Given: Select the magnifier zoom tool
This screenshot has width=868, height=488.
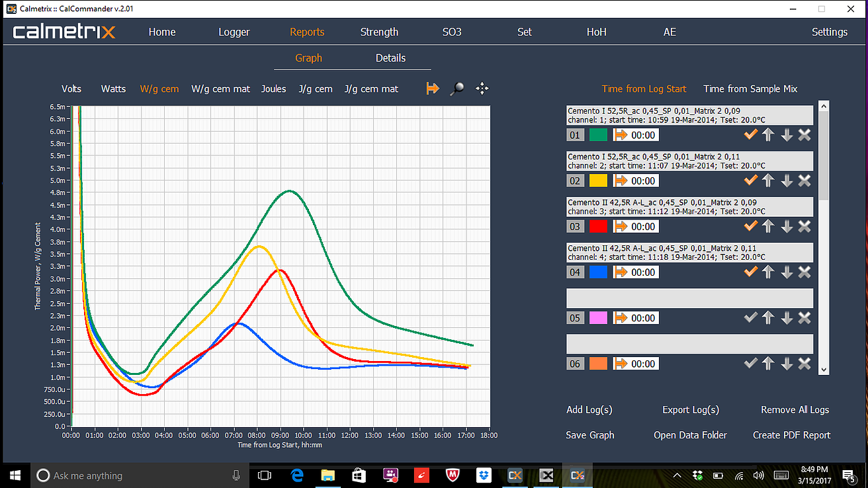Looking at the screenshot, I should [x=456, y=89].
